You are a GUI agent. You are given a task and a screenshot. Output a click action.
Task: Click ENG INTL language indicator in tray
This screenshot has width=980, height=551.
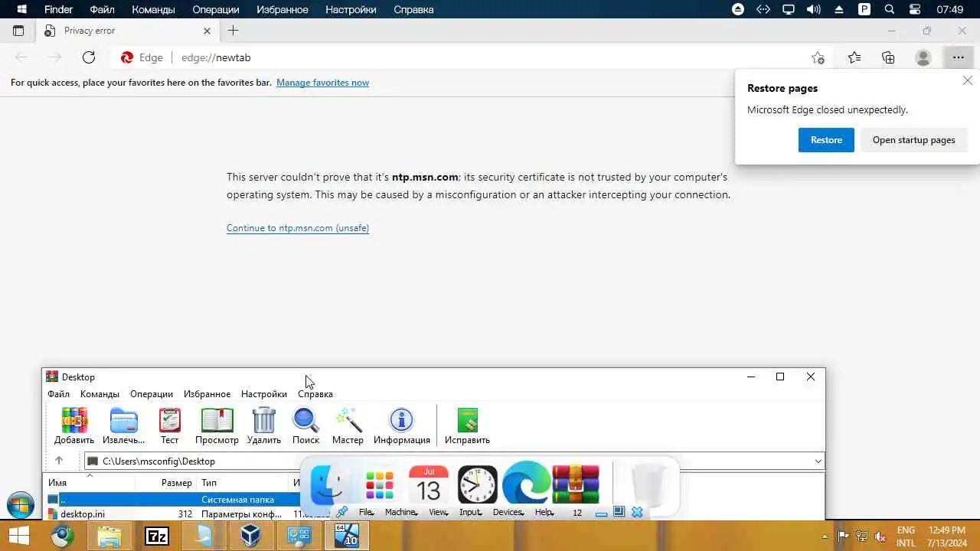click(906, 536)
